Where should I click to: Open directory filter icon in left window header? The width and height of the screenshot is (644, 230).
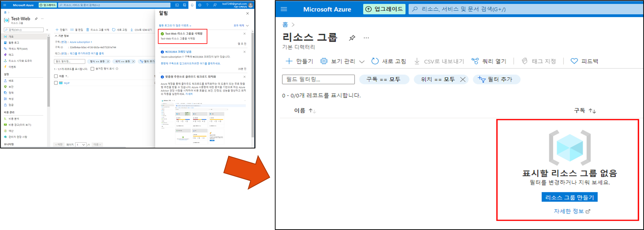[185, 5]
